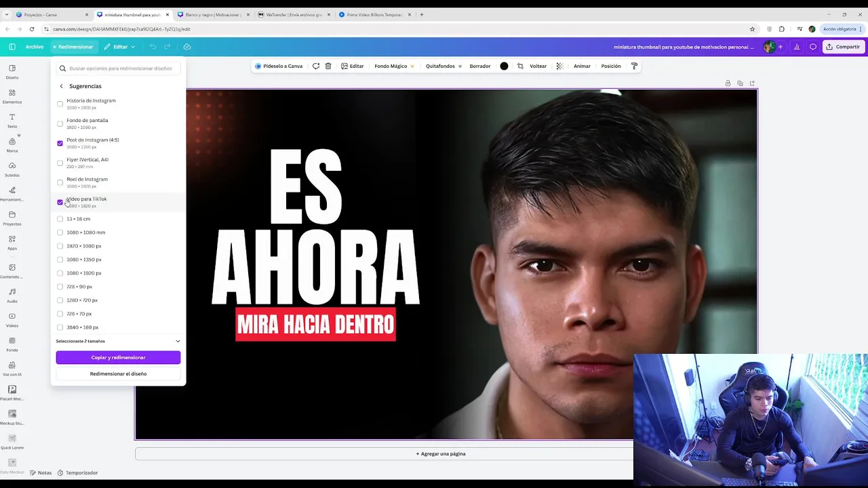Expand the Seleccionaste 2 tamaños chevron

click(178, 341)
